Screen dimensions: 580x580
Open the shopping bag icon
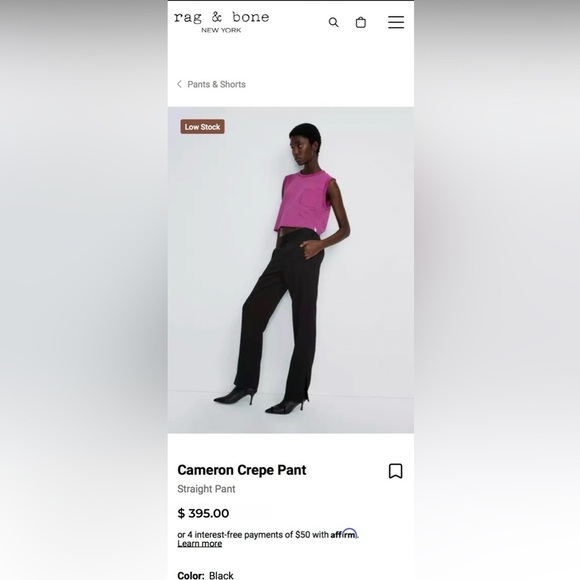[x=361, y=23]
